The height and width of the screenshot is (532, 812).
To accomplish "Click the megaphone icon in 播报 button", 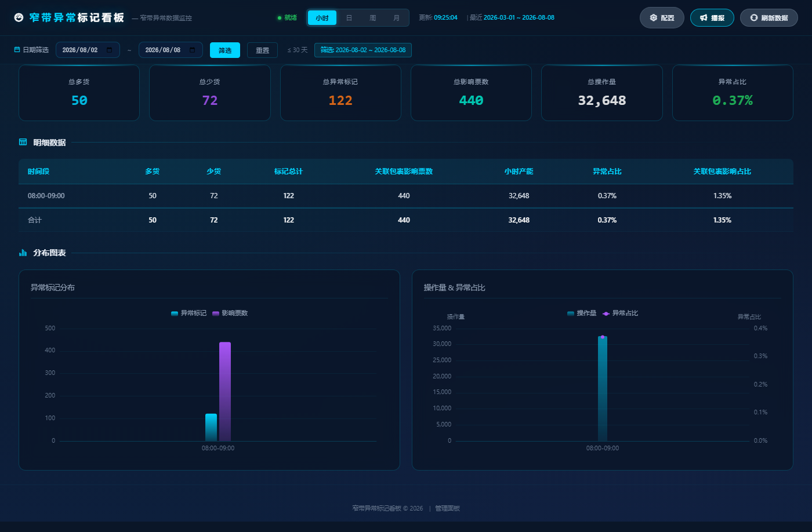I will (704, 18).
